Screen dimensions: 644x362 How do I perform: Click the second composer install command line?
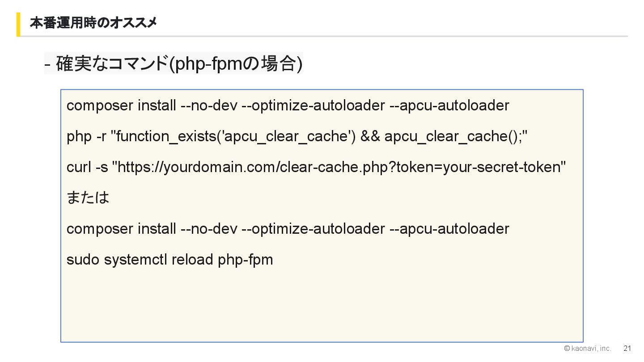288,229
